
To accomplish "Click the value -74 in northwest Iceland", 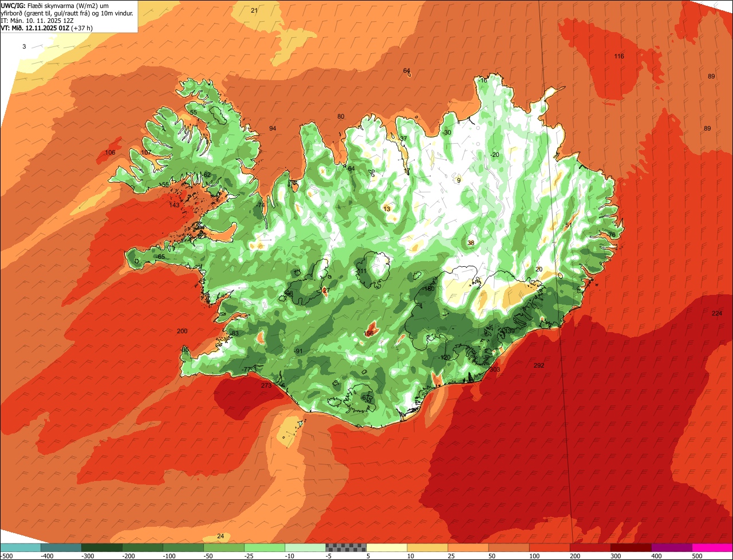I will point(261,205).
